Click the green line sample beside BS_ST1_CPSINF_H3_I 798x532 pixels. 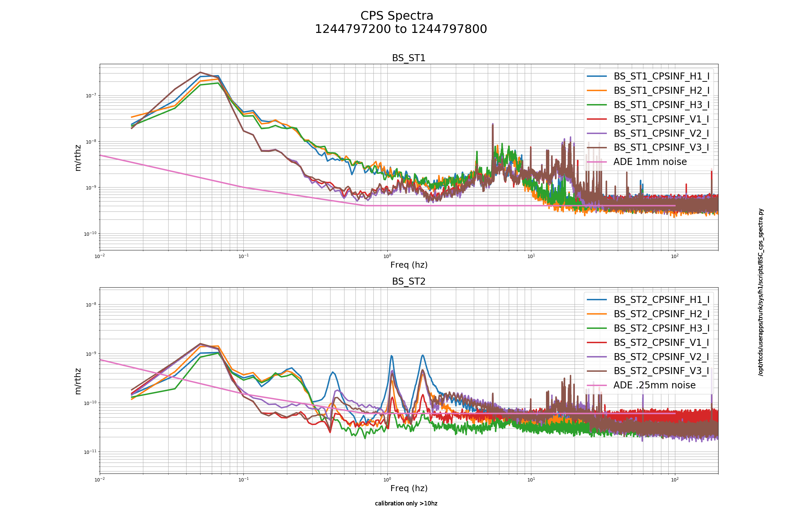597,105
